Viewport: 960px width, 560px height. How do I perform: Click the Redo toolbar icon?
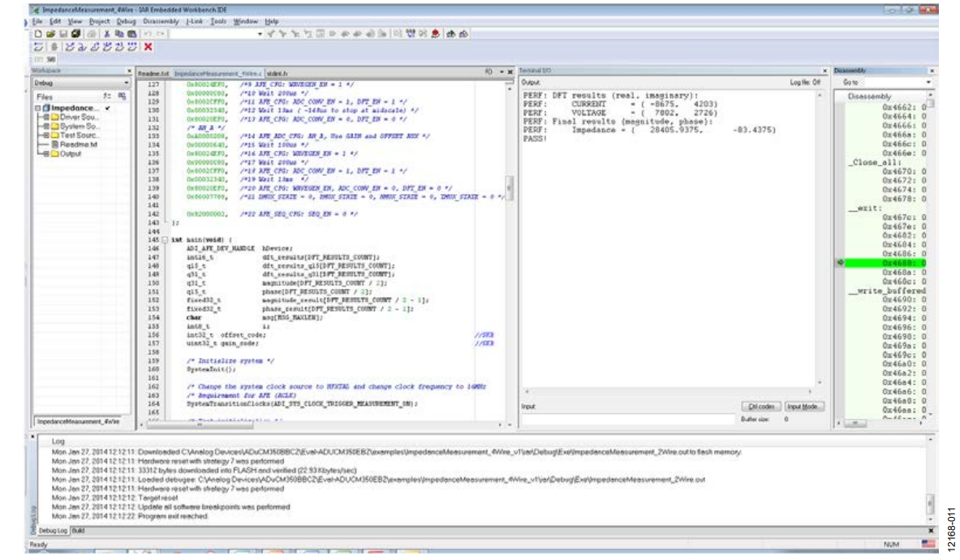[x=161, y=34]
